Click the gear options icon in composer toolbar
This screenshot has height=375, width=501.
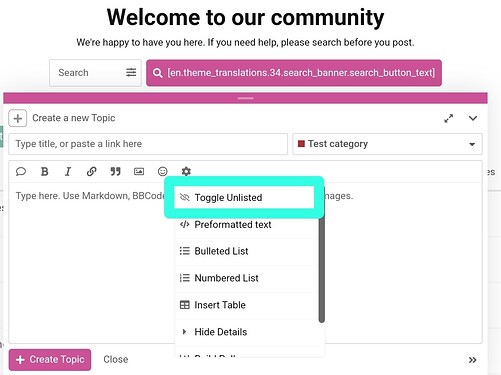coord(186,172)
